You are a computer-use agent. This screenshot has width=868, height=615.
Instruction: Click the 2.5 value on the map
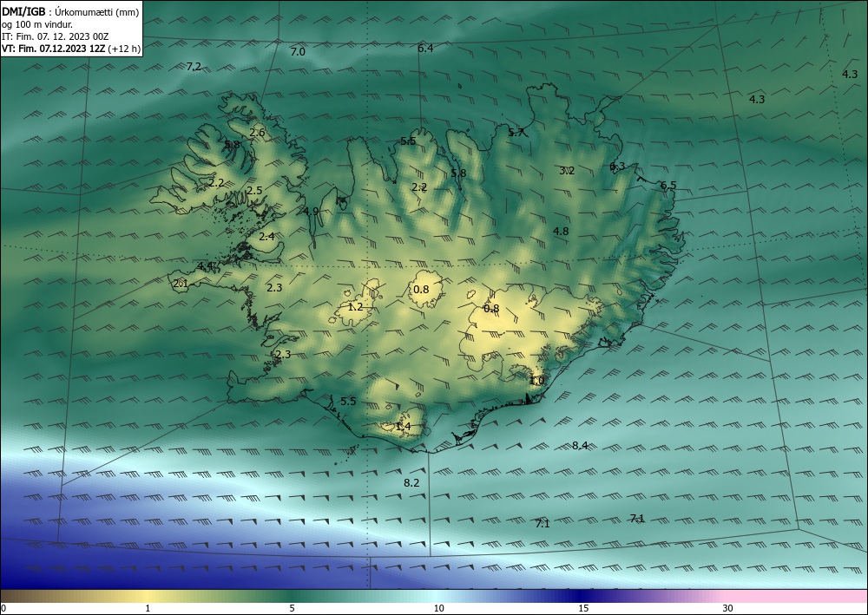[x=254, y=191]
